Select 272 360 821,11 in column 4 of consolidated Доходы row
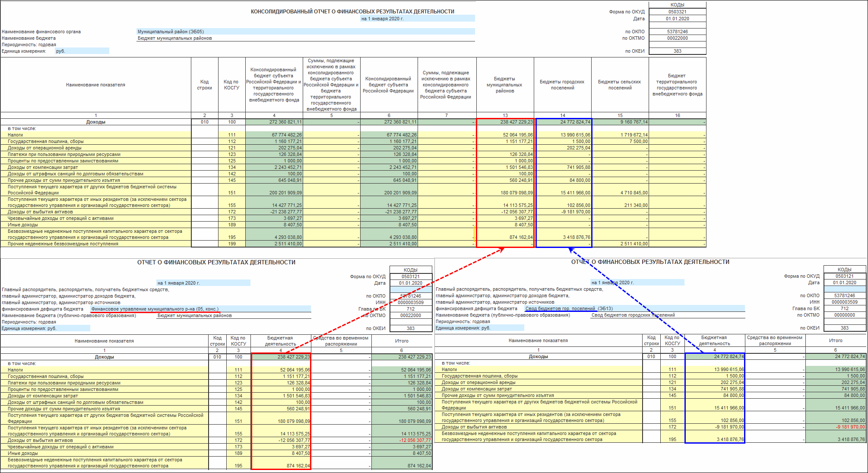This screenshot has height=473, width=868. click(x=274, y=122)
